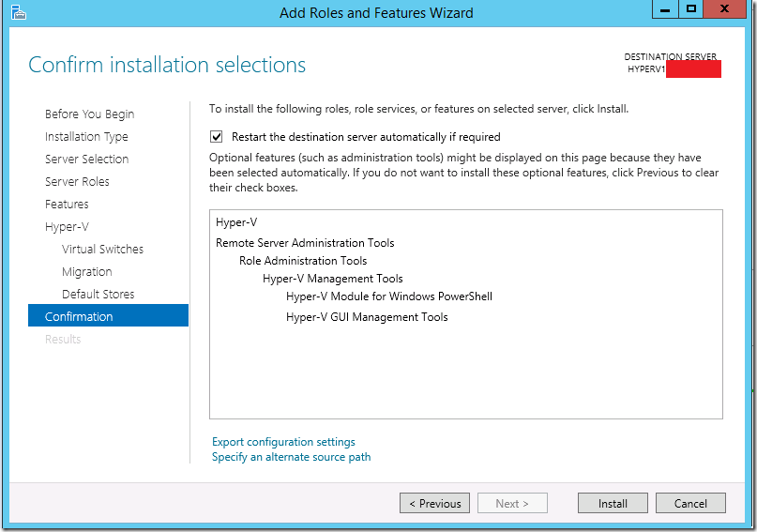Open the Installation Type step

86,137
